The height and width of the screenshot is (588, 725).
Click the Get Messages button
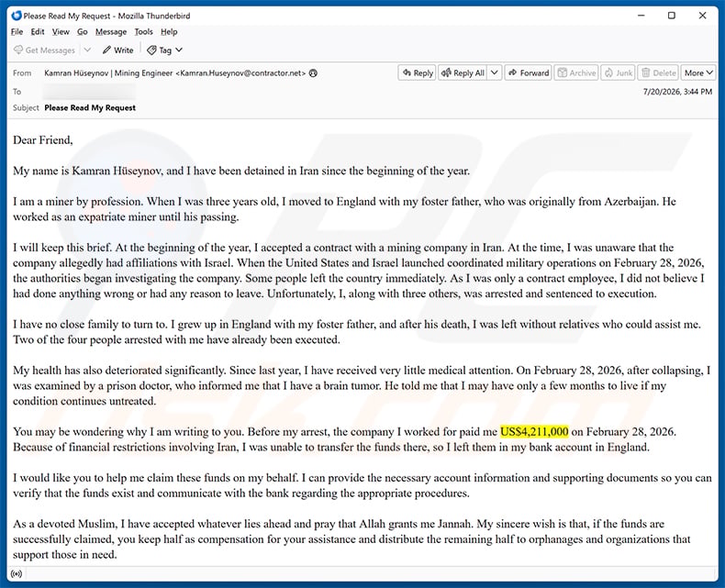click(x=44, y=50)
